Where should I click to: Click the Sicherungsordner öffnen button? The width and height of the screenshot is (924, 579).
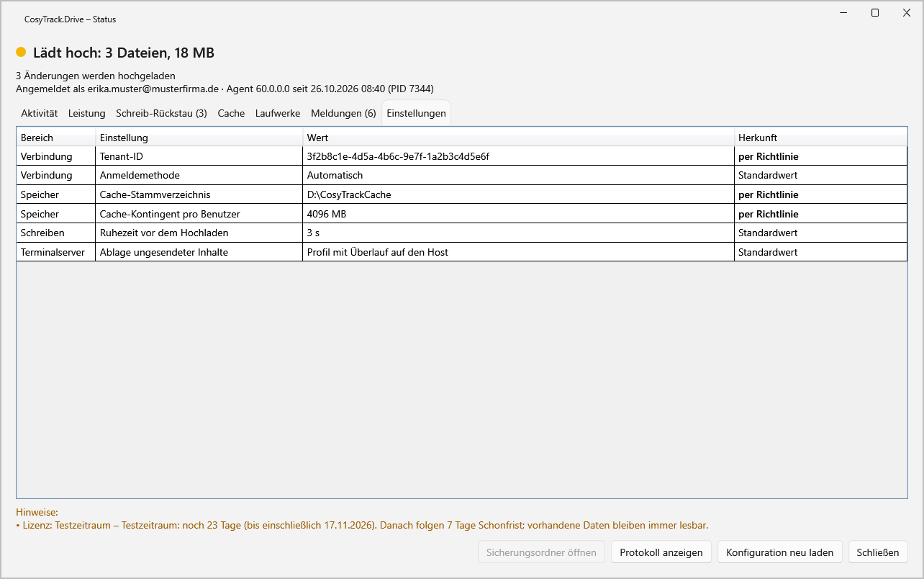tap(541, 552)
